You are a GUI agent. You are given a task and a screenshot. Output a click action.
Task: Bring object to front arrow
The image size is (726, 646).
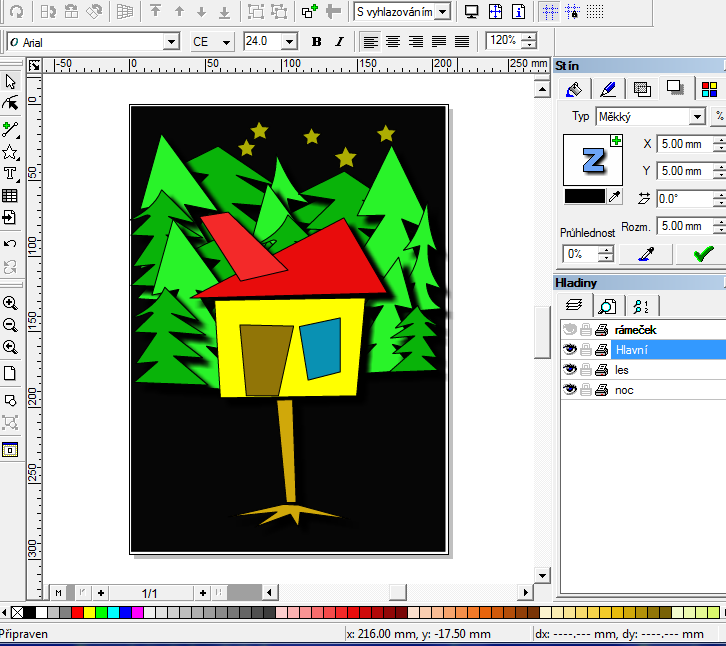[x=156, y=11]
